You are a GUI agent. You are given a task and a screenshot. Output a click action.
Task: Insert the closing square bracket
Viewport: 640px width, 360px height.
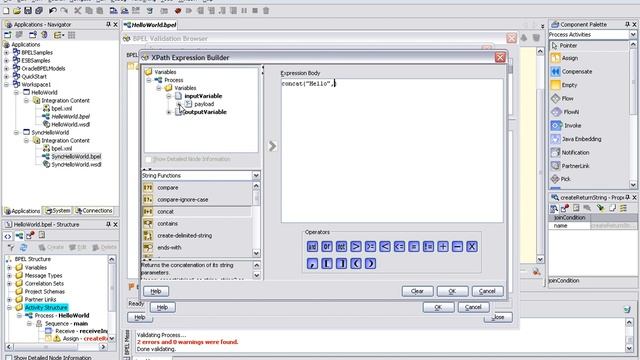point(341,264)
